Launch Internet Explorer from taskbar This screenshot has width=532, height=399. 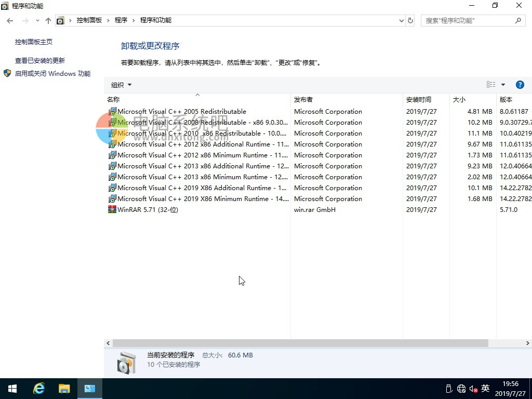coord(38,389)
